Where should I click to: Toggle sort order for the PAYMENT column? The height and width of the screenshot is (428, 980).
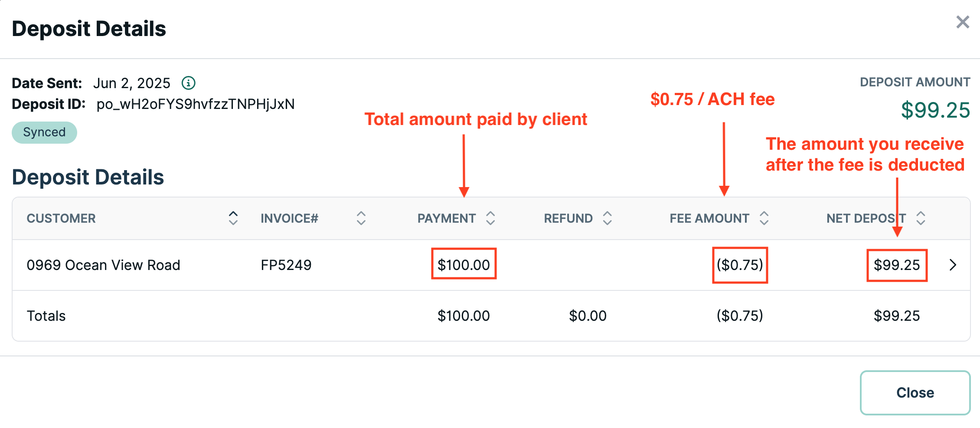point(490,218)
